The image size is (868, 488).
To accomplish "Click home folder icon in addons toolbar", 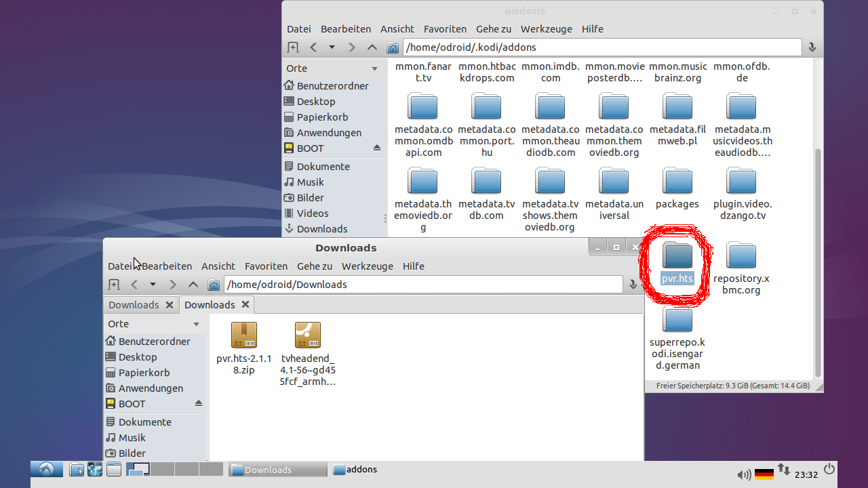I will (x=393, y=47).
